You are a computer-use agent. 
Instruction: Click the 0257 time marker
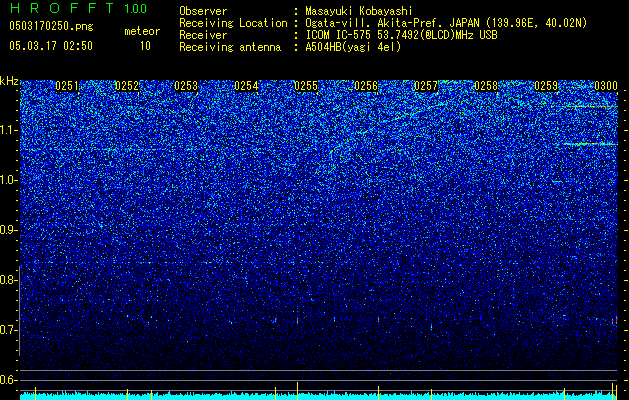(x=426, y=86)
